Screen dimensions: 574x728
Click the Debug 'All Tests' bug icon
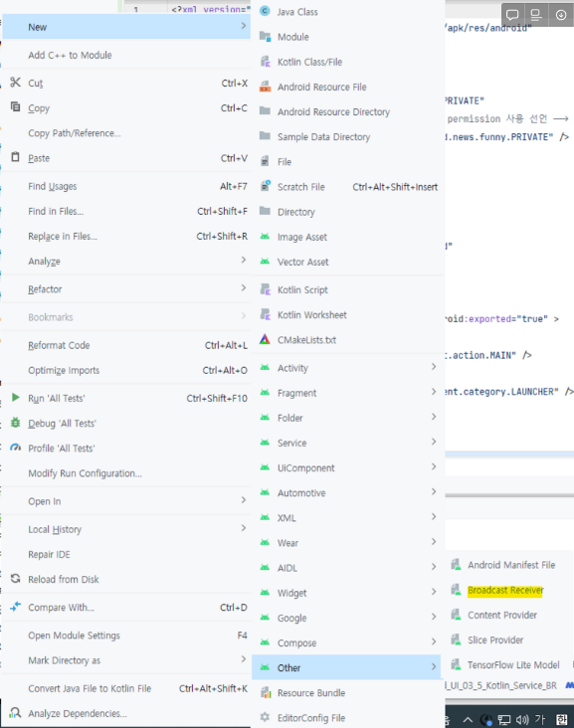click(x=15, y=423)
